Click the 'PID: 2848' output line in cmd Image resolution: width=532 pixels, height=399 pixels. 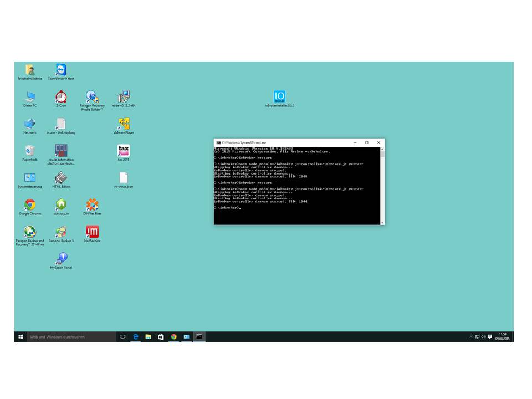(260, 176)
